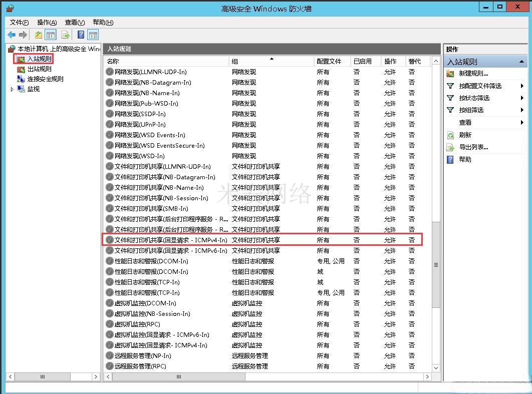Toggle the show/hide console tree icon
This screenshot has height=394, width=532.
(x=50, y=35)
